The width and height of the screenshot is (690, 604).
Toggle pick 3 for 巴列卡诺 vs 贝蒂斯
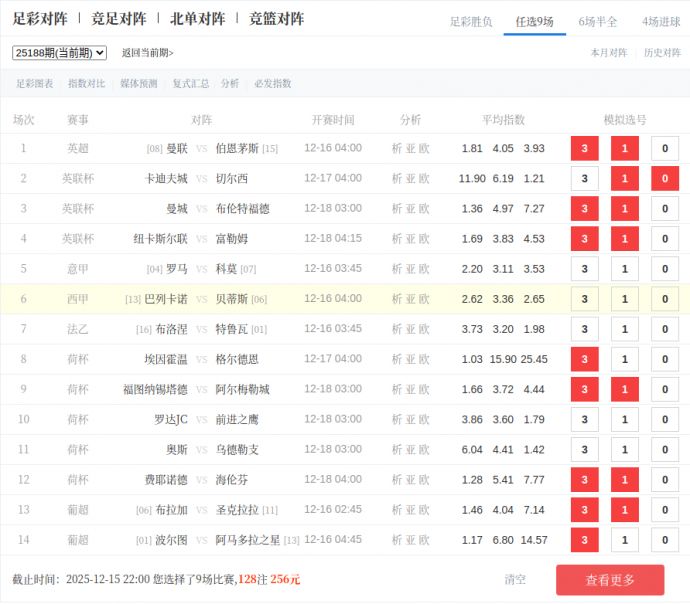pos(584,299)
